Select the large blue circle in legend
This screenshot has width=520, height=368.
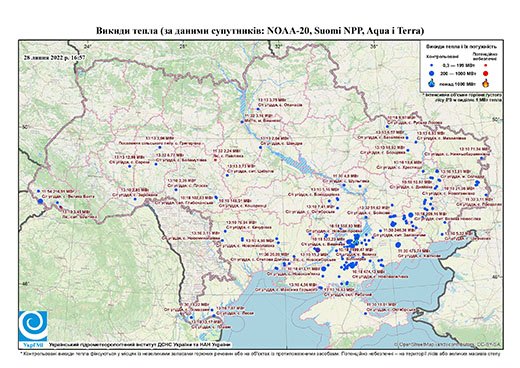(x=432, y=73)
